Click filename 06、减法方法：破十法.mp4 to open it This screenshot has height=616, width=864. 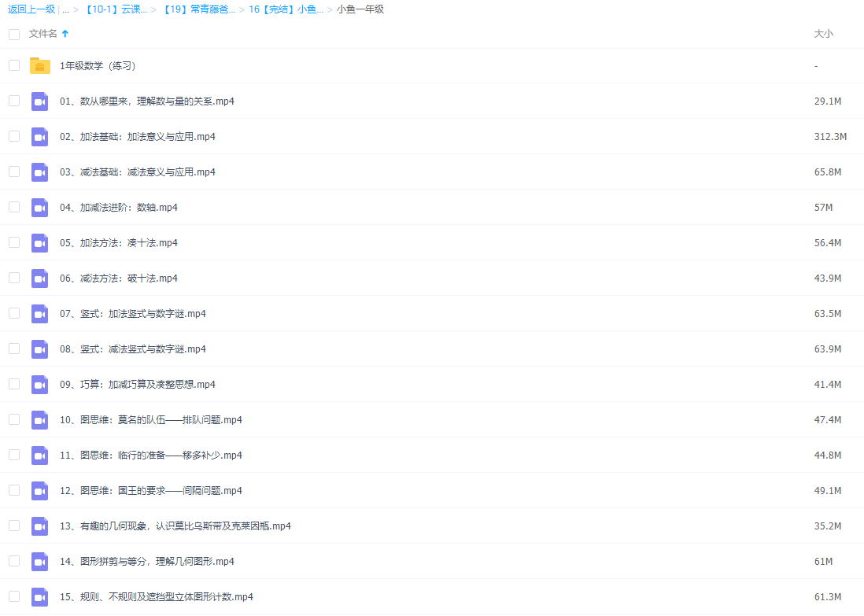[118, 278]
